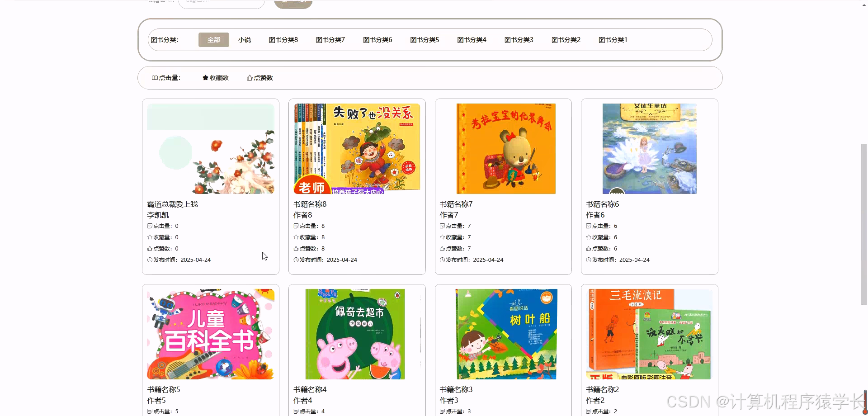Click author text 作者5
Screen dimensions: 868x416
(x=156, y=401)
